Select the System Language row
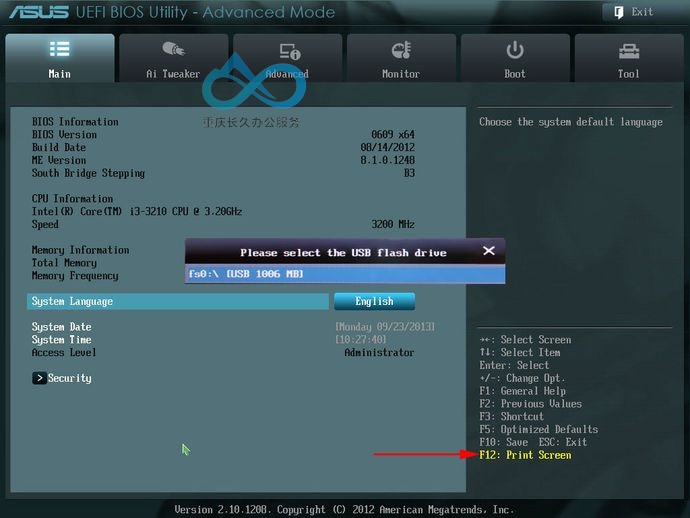This screenshot has height=518, width=690. click(178, 301)
